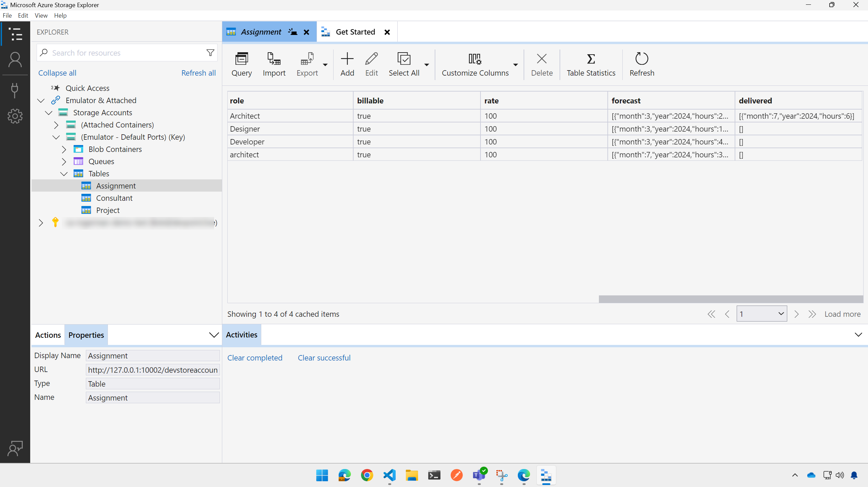Click the Search for resources field
Screen dimensions: 868x487
(x=127, y=53)
